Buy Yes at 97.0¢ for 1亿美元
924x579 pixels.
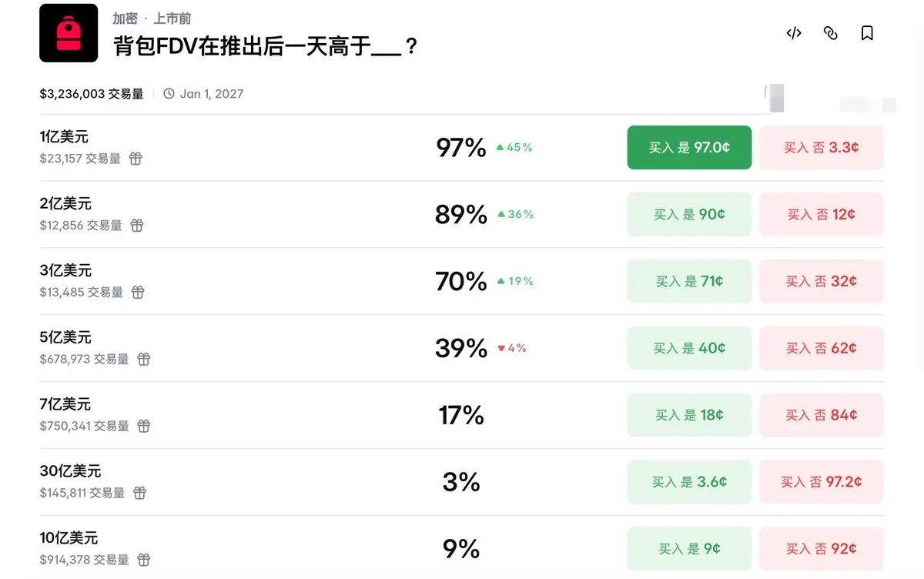[x=689, y=148]
